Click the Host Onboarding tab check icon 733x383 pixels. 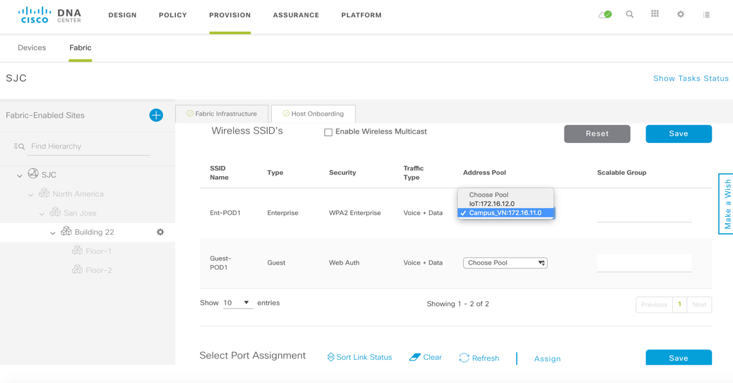click(286, 114)
